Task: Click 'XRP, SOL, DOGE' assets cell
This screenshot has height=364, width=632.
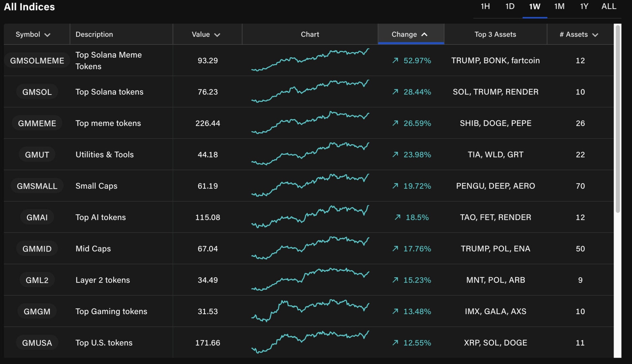Action: (495, 343)
